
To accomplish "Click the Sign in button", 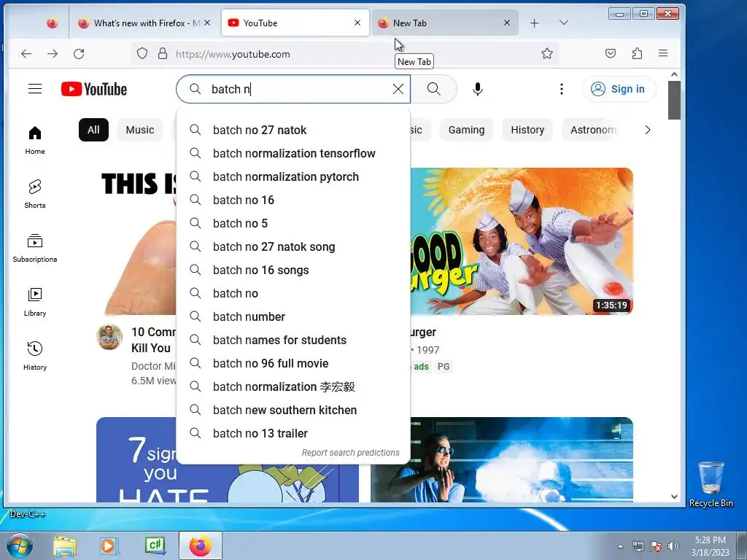I will point(619,89).
